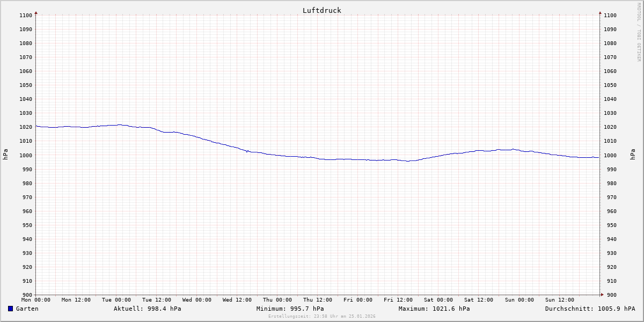Click the RRDTOOL / TOBI OETIKER watermark
Viewport: 644px width, 322px height.
(639, 32)
